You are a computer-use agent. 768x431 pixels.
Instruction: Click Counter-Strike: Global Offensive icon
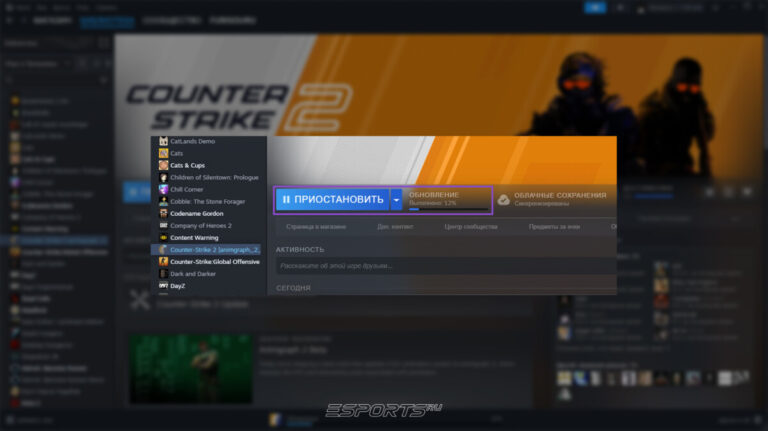pyautogui.click(x=164, y=262)
